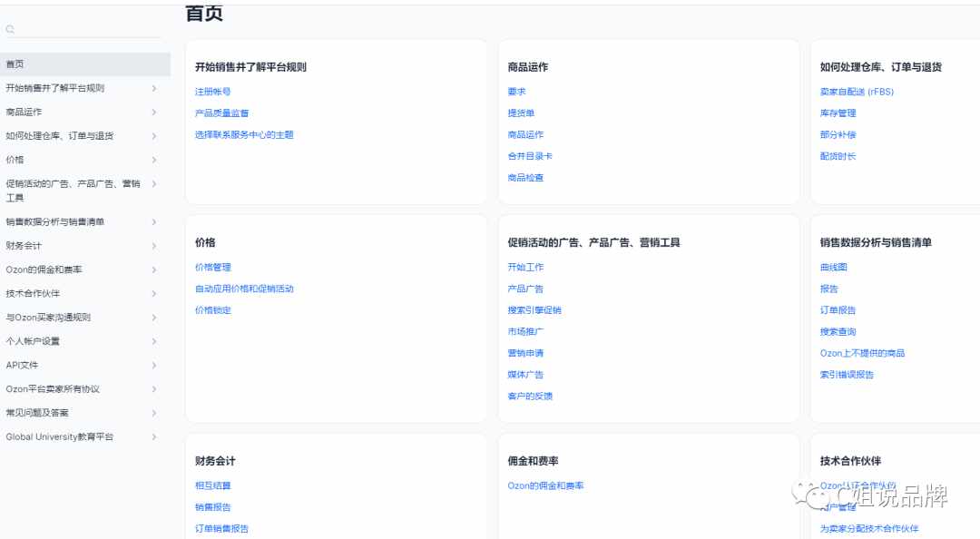The height and width of the screenshot is (539, 980).
Task: Expand chevron beside 开始销售并了解平台规则 in sidebar
Action: click(153, 88)
